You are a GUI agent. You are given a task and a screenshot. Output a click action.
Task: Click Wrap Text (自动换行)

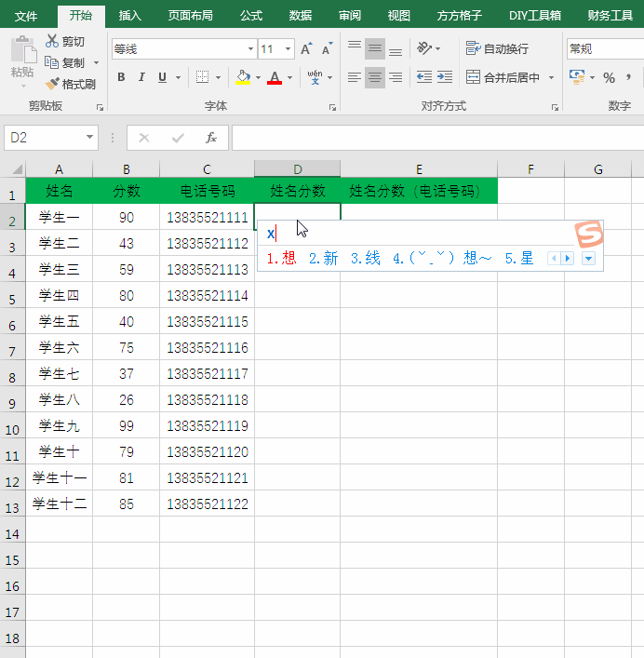[497, 48]
